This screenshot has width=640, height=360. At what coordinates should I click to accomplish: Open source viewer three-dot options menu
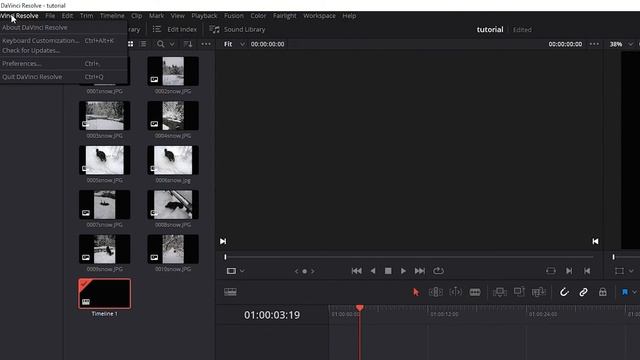pyautogui.click(x=594, y=44)
